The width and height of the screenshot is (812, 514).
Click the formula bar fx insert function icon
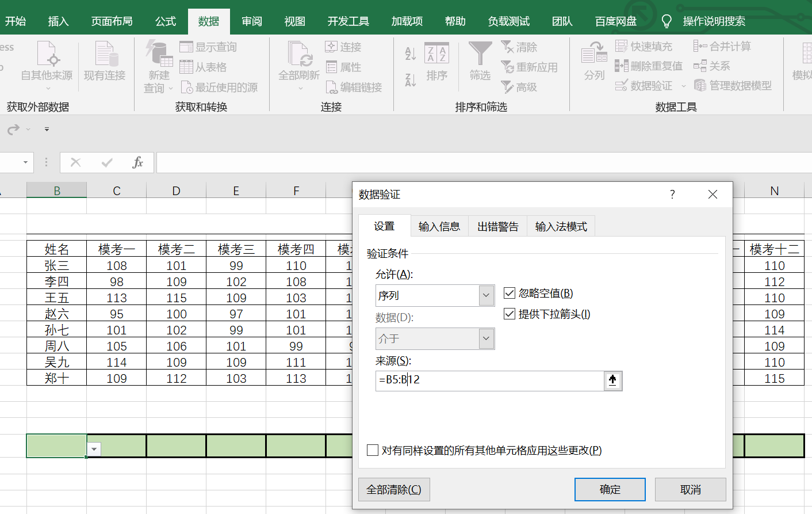pyautogui.click(x=137, y=162)
